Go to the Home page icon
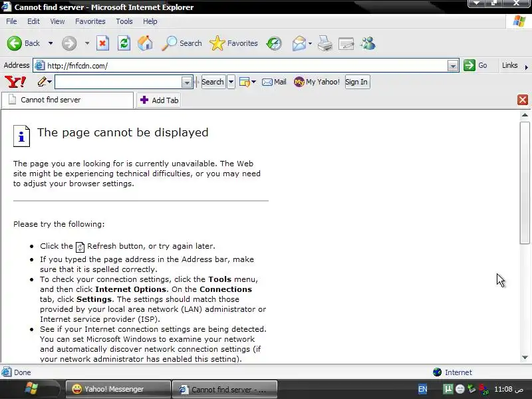Image resolution: width=532 pixels, height=399 pixels. (x=145, y=43)
